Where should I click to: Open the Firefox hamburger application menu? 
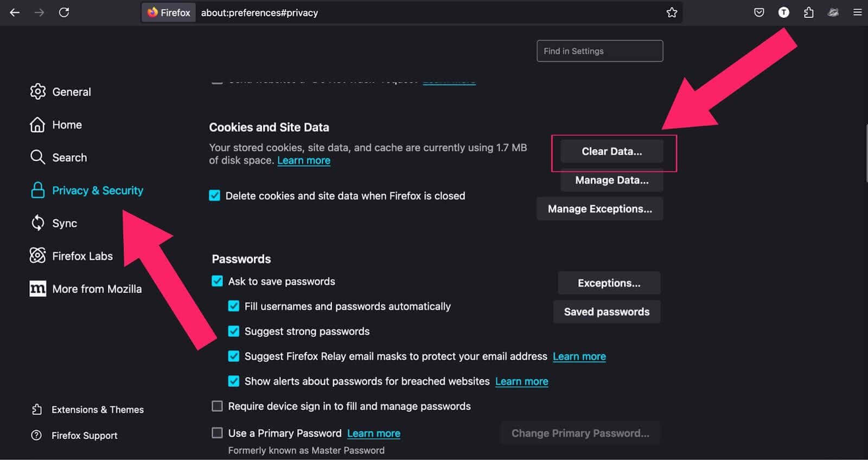[858, 12]
